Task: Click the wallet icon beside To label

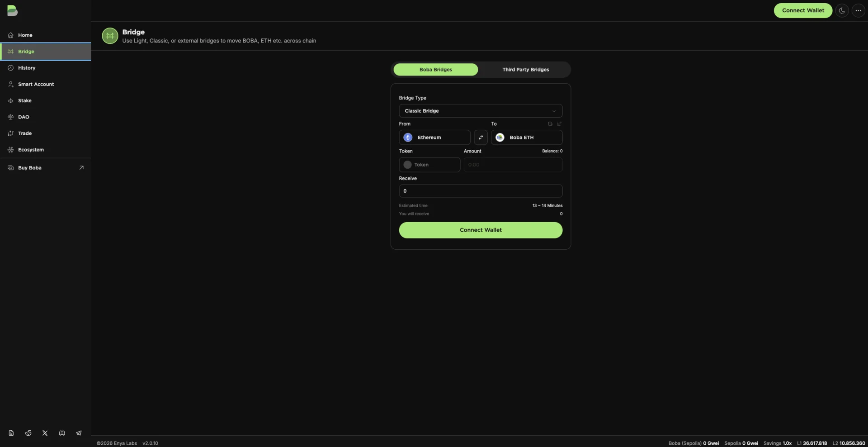Action: [x=550, y=124]
